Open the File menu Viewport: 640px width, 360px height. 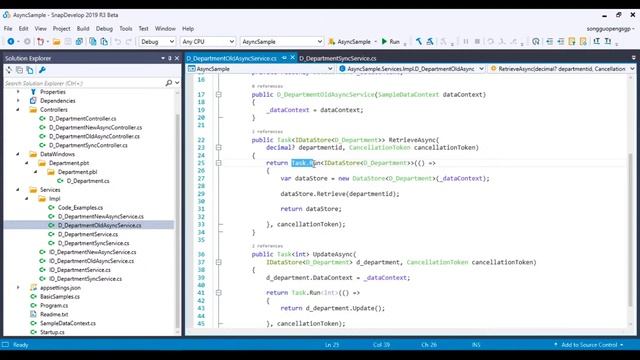click(x=8, y=29)
